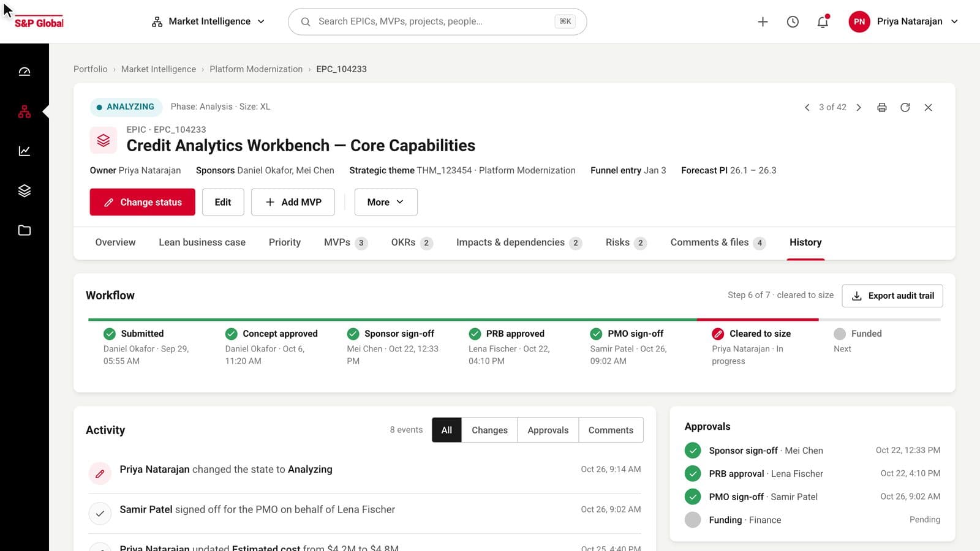
Task: Click the S&P Global logo
Action: [x=39, y=23]
